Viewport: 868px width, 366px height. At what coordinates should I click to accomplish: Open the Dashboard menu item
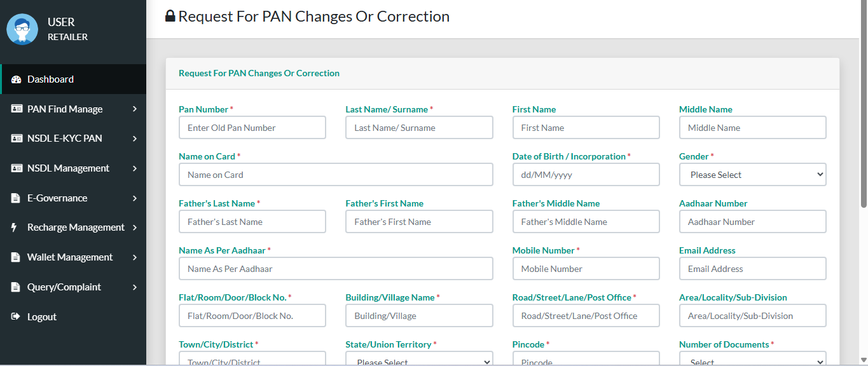[x=50, y=79]
